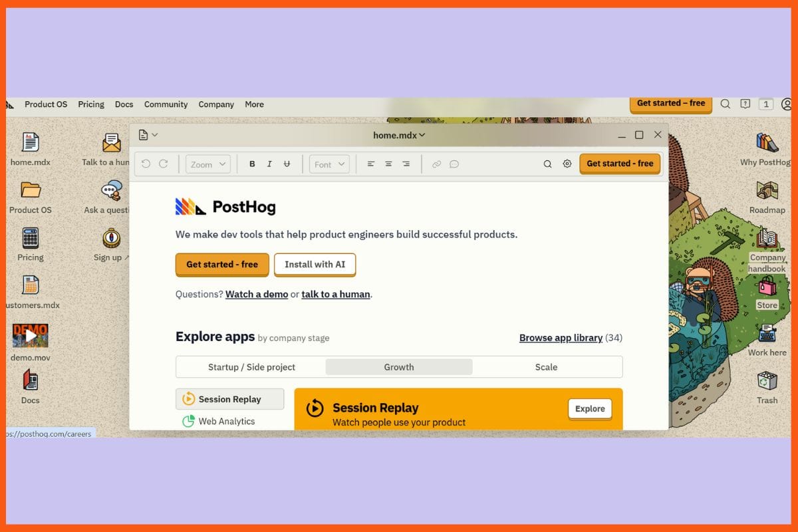This screenshot has width=798, height=532.
Task: Insert a link using the link icon
Action: (437, 164)
